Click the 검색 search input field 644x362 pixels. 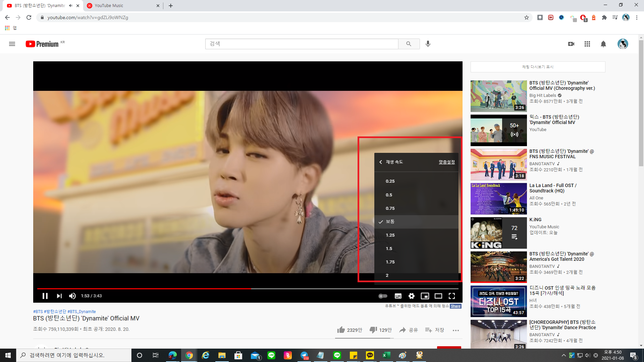(301, 44)
